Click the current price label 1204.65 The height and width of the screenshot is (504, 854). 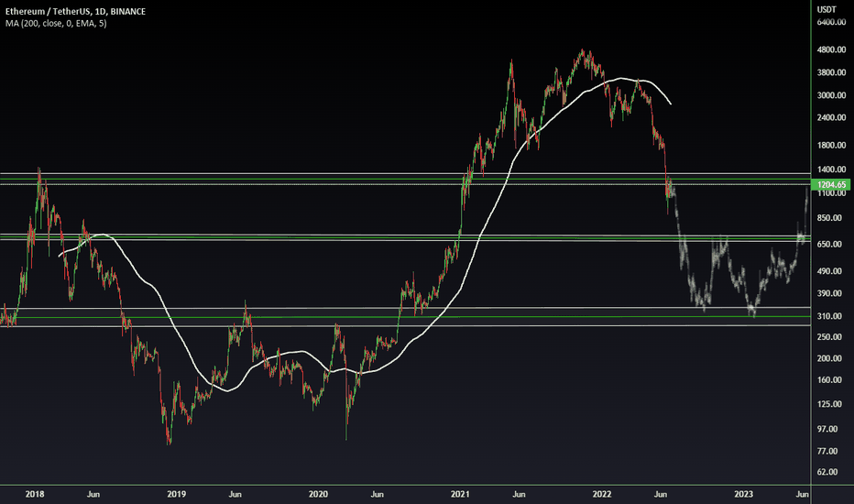coord(831,185)
